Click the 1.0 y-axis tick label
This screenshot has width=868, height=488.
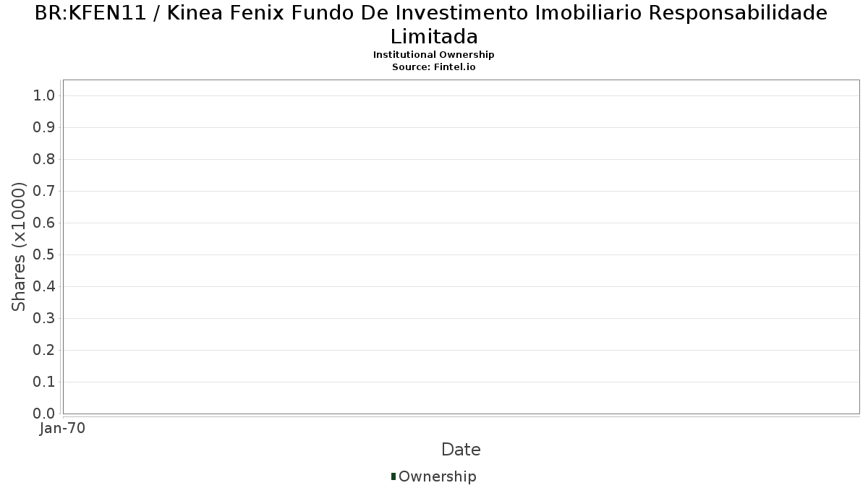[44, 95]
